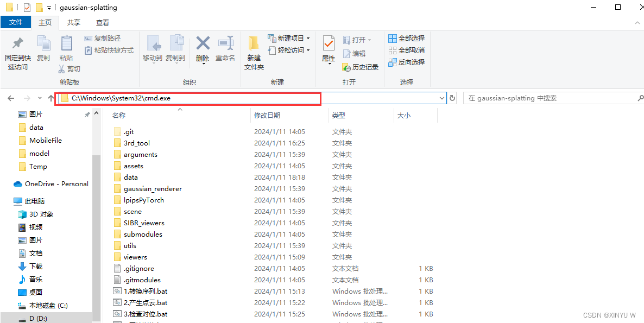Expand the address bar history dropdown

coord(442,98)
